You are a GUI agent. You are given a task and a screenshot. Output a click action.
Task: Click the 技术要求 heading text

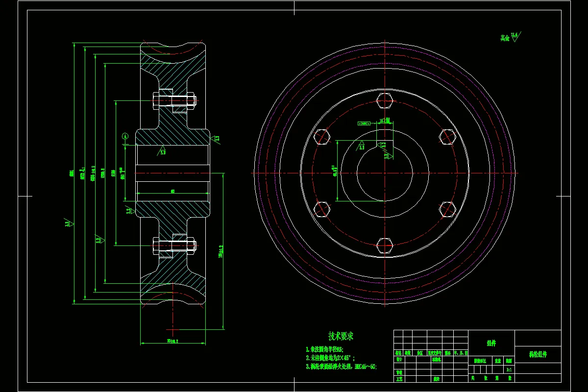click(x=341, y=336)
